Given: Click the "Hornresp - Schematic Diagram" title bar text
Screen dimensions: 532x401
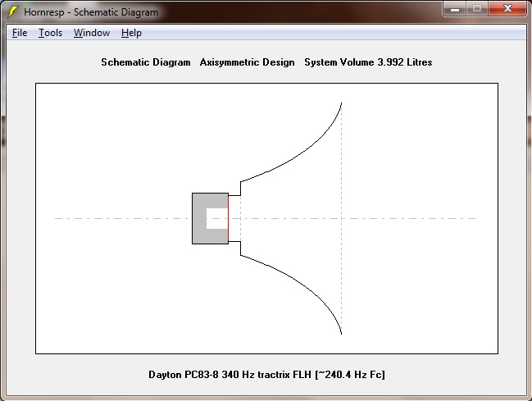Looking at the screenshot, I should tap(91, 12).
